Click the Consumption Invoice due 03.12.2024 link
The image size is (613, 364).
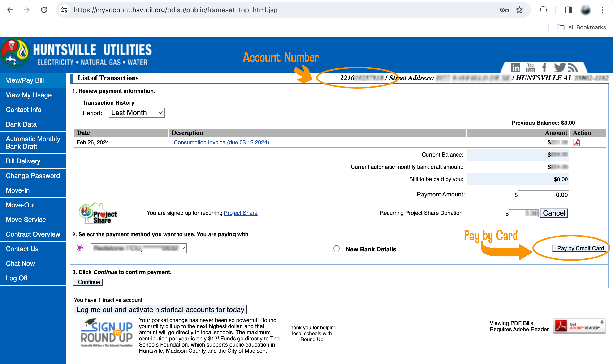point(221,142)
